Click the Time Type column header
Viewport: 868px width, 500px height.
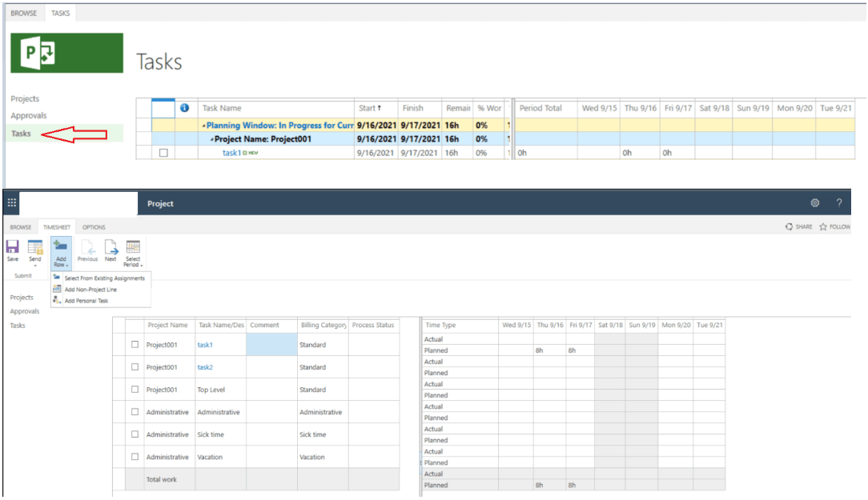coord(440,325)
